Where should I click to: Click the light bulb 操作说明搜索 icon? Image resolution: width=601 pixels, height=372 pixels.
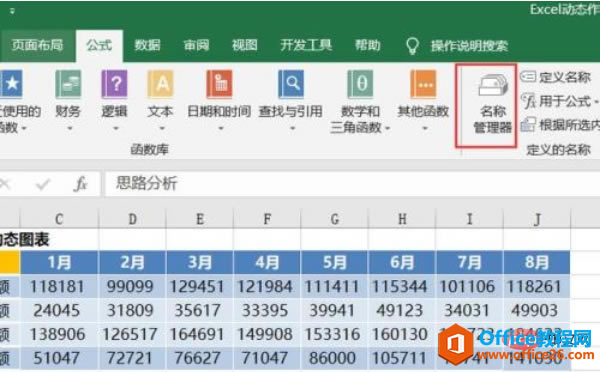click(x=412, y=46)
